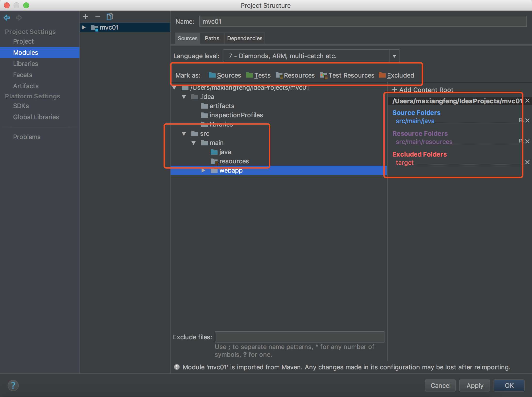Click the Language level combo box value
The width and height of the screenshot is (532, 397).
click(x=306, y=56)
